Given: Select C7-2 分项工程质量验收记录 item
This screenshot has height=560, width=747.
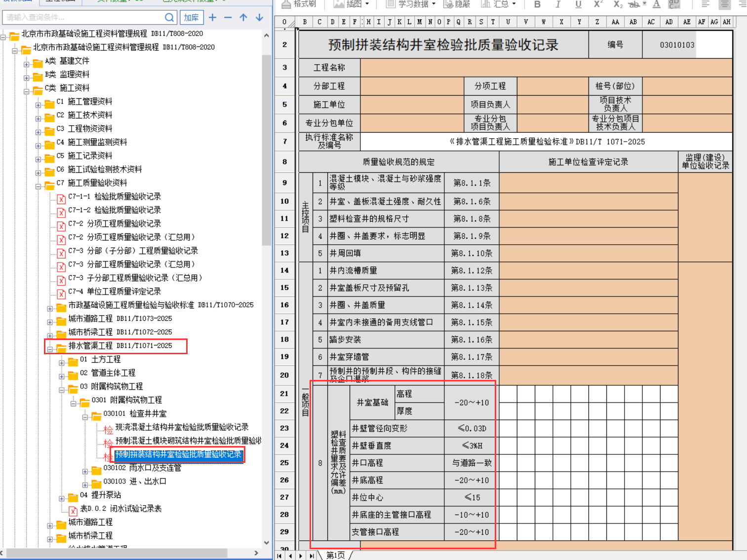Looking at the screenshot, I should click(115, 224).
